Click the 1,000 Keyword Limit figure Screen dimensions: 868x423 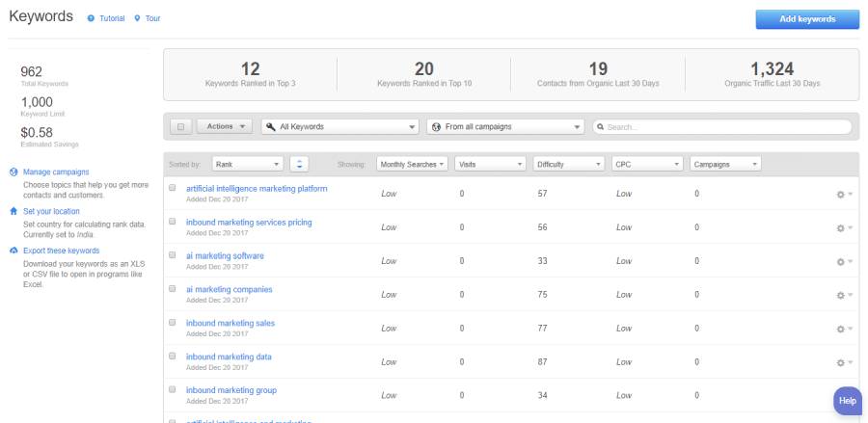37,102
